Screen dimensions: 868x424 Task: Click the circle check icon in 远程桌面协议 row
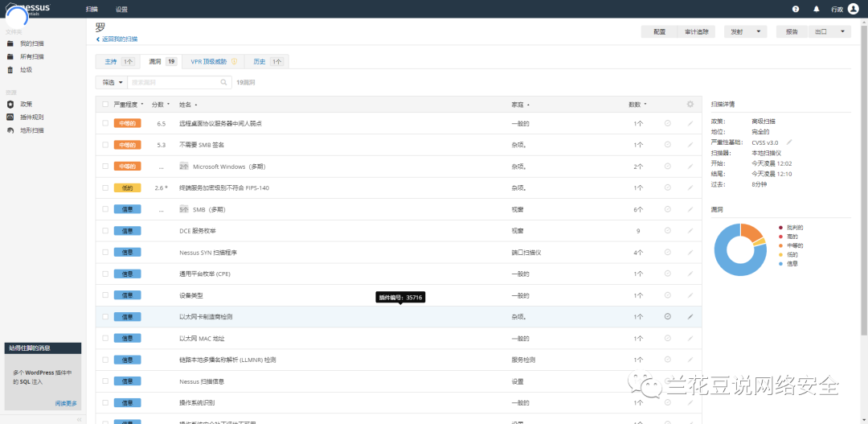coord(667,123)
